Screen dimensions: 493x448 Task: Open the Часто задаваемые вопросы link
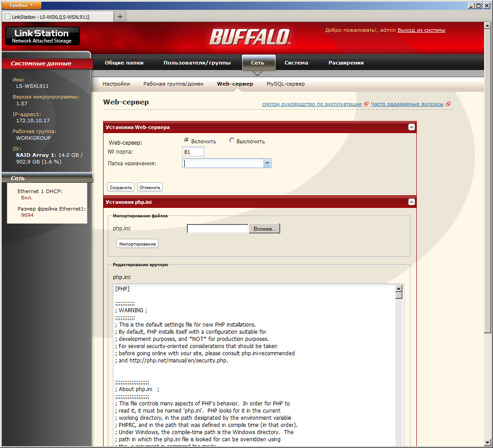click(x=407, y=104)
